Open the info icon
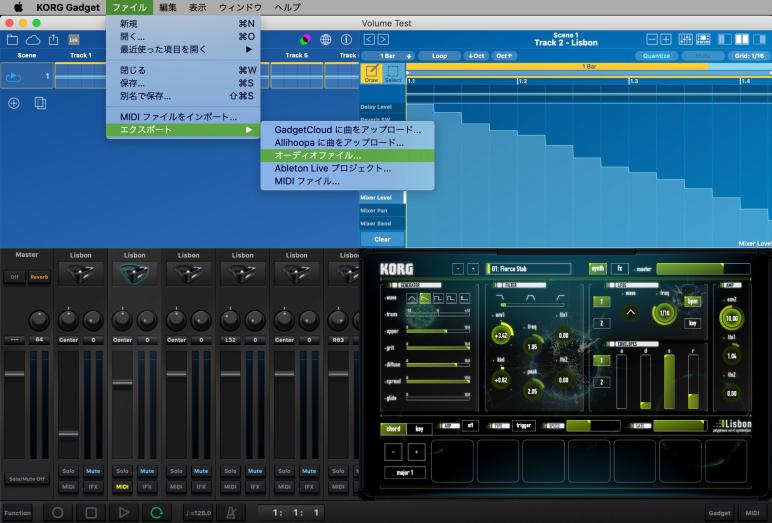Image resolution: width=772 pixels, height=523 pixels. (x=346, y=40)
